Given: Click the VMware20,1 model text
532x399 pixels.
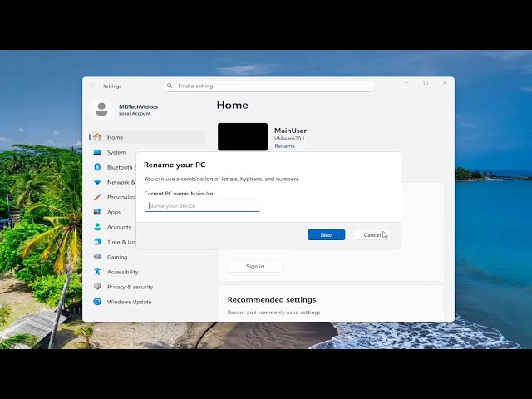Looking at the screenshot, I should tap(289, 139).
